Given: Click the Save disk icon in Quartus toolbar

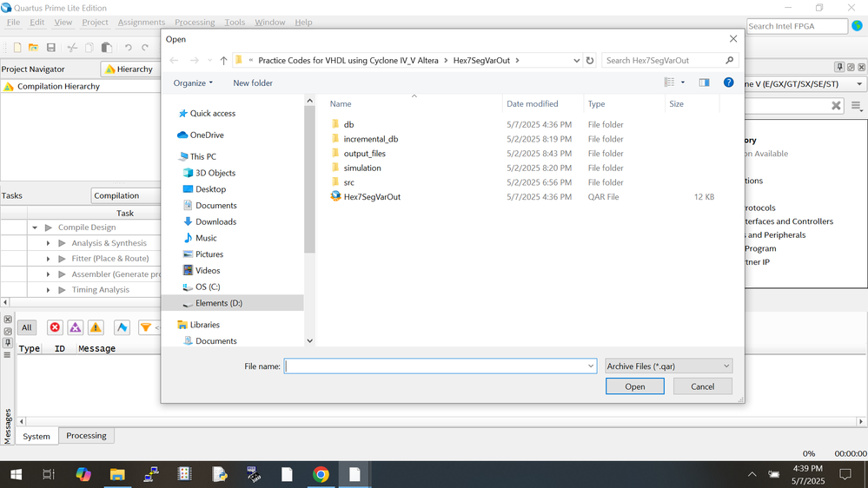Looking at the screenshot, I should [51, 48].
